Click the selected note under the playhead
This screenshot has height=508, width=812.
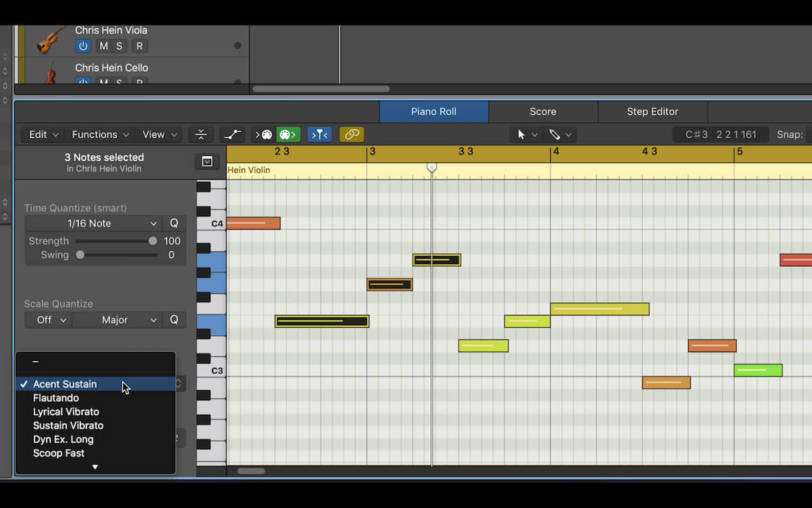click(436, 260)
